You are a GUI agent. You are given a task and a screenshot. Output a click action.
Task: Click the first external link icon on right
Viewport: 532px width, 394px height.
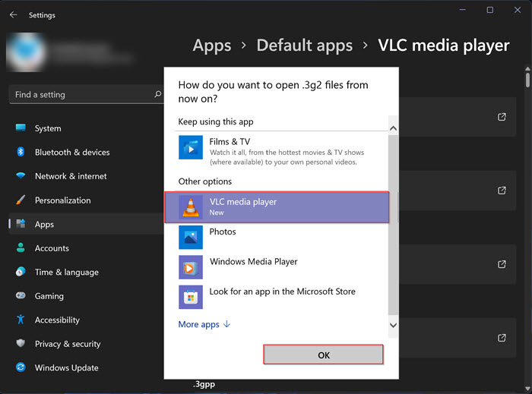[x=502, y=117]
